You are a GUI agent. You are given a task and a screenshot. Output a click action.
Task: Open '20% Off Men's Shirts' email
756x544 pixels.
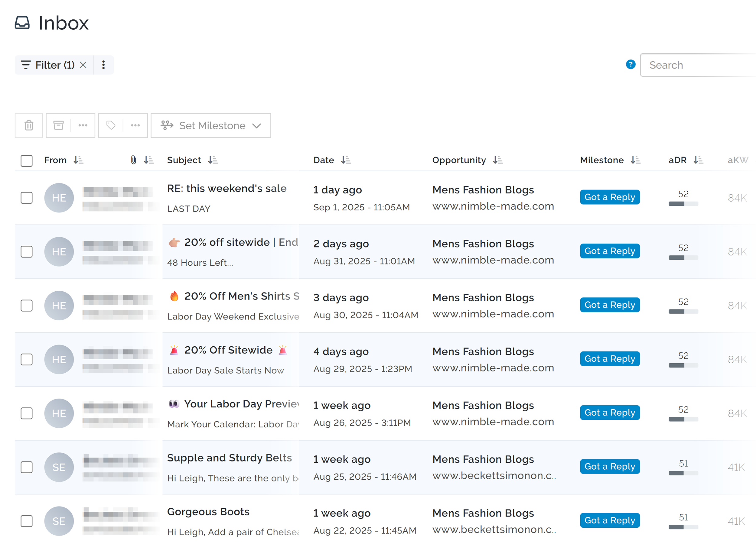pyautogui.click(x=233, y=296)
